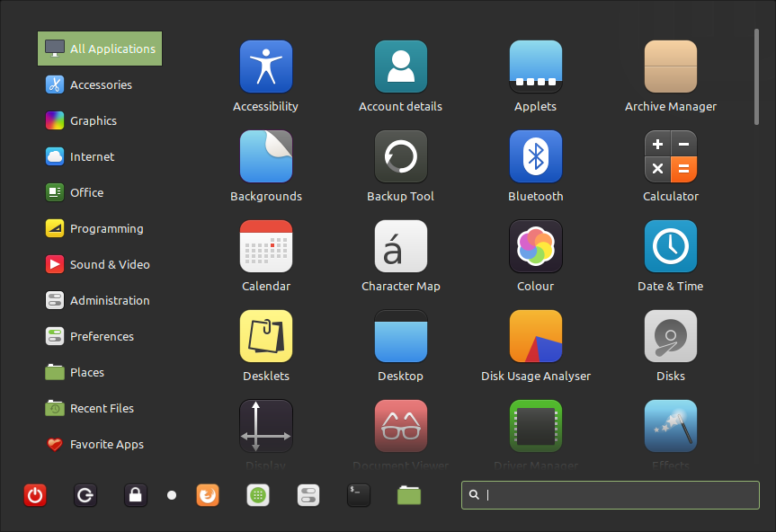This screenshot has height=532, width=776.
Task: Lock the screen with padlock icon
Action: [x=135, y=495]
